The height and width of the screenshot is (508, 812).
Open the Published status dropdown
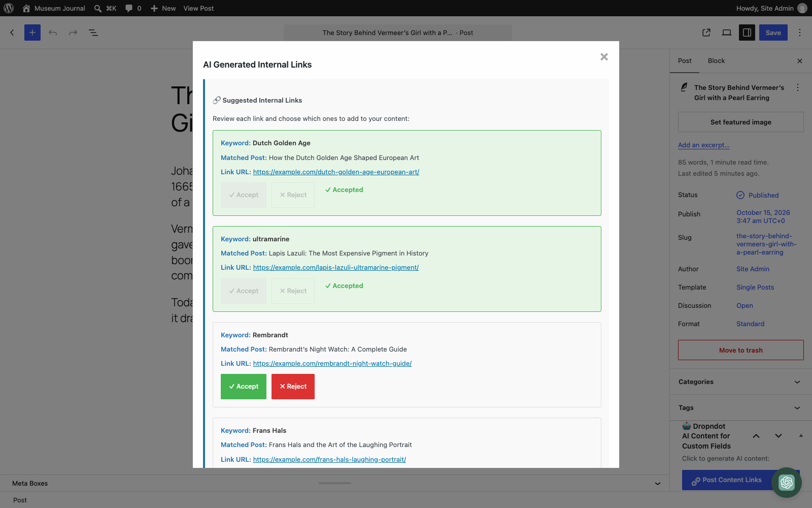tap(758, 195)
